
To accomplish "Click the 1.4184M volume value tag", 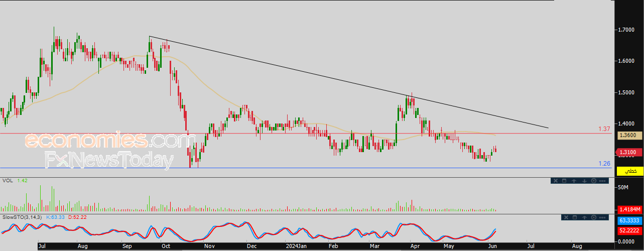I will coord(629,209).
